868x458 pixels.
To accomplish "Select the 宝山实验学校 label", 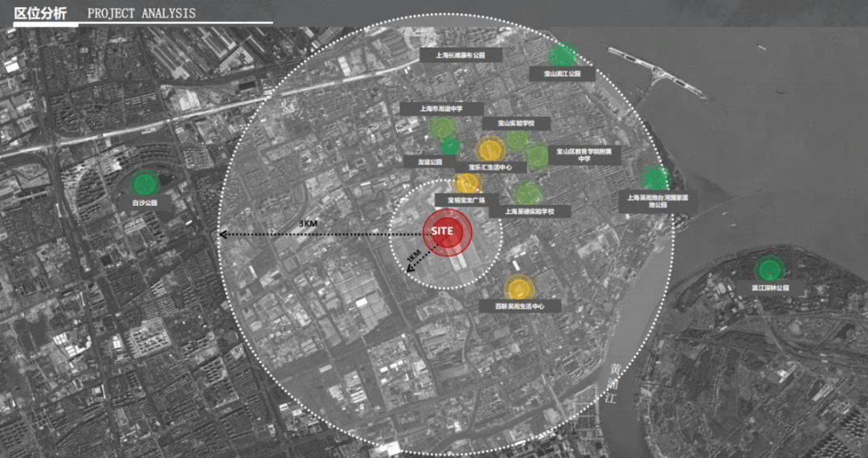I will tap(515, 124).
